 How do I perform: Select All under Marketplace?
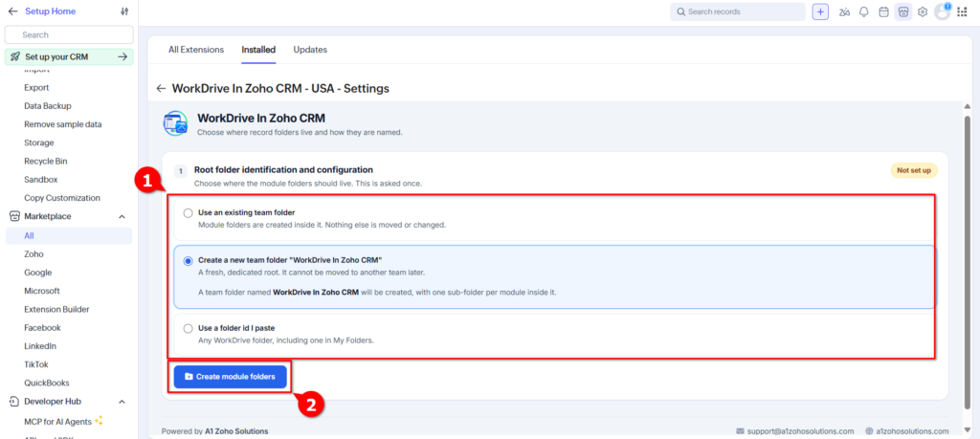pyautogui.click(x=69, y=235)
